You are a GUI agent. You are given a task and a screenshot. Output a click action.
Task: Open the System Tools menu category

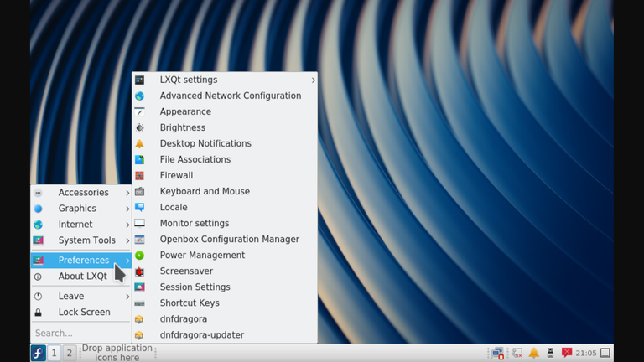[80, 240]
